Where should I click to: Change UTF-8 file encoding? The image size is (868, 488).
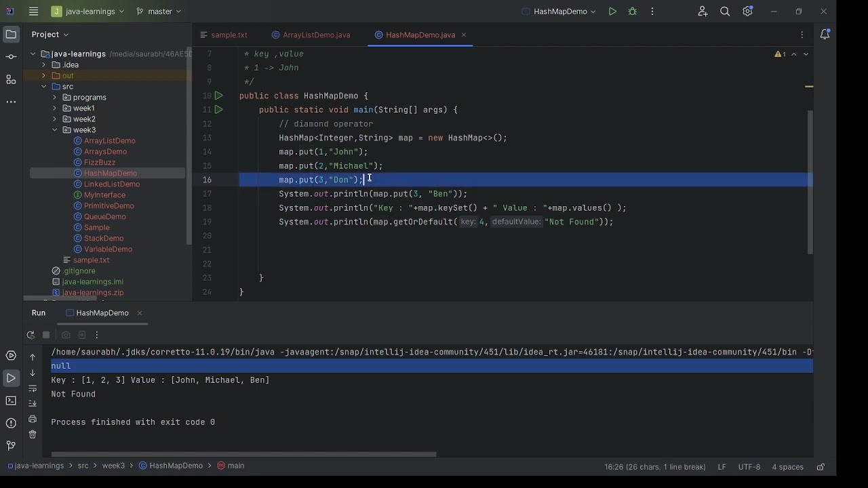(749, 467)
